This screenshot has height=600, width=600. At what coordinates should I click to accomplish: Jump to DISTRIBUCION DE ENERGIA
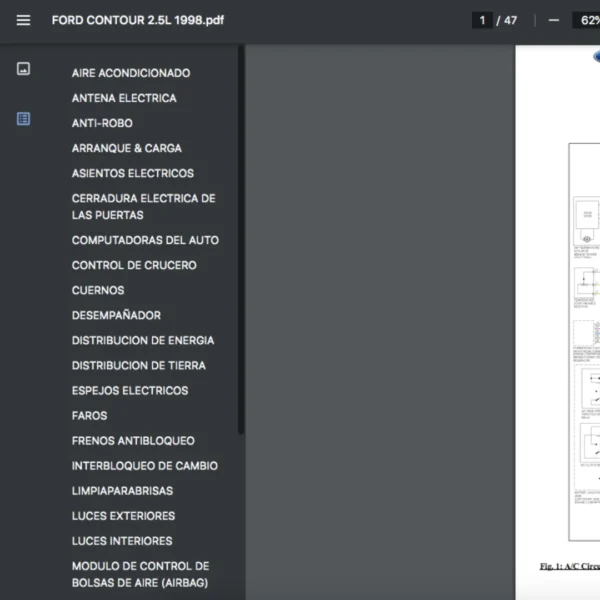click(143, 340)
